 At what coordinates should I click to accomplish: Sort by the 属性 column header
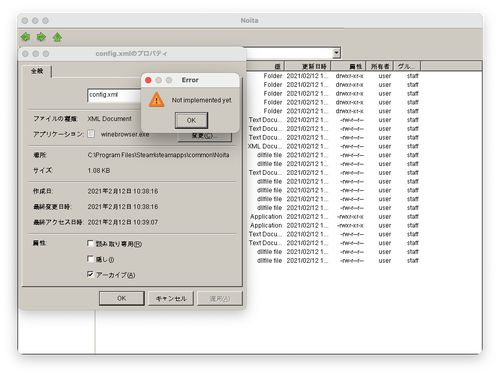point(348,66)
